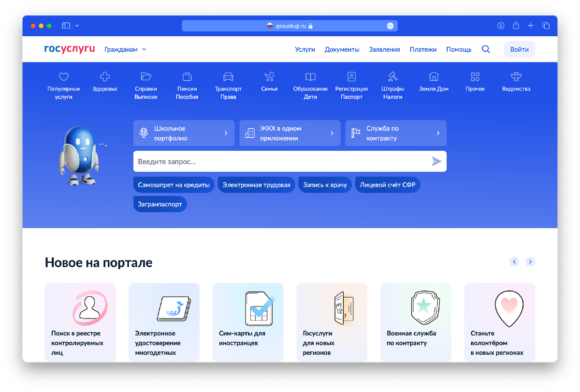
Task: Click the previous arrow in Новое на портале
Action: click(x=514, y=261)
